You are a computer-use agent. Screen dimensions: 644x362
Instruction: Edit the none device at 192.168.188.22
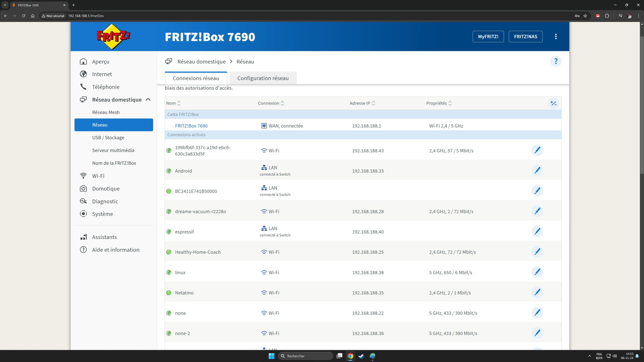pyautogui.click(x=537, y=313)
